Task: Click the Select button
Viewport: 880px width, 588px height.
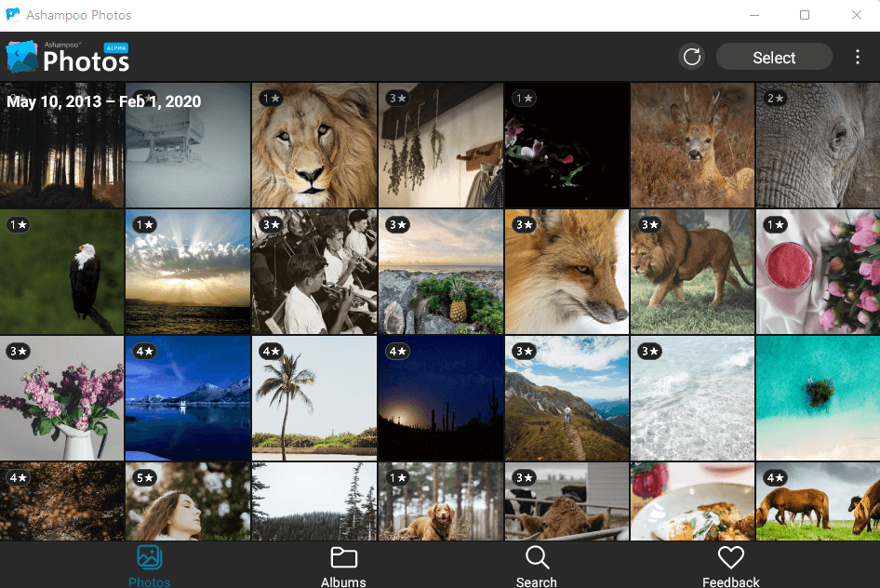Action: click(774, 58)
